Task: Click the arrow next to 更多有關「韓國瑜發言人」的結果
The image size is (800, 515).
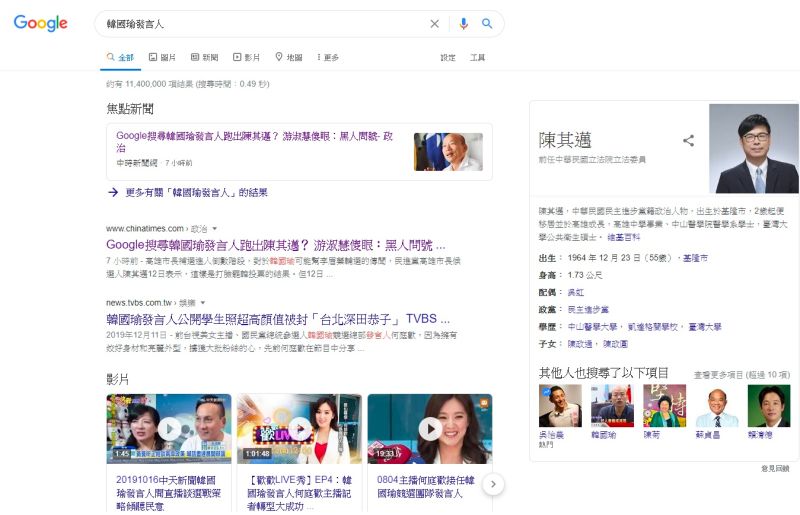Action: (x=113, y=192)
